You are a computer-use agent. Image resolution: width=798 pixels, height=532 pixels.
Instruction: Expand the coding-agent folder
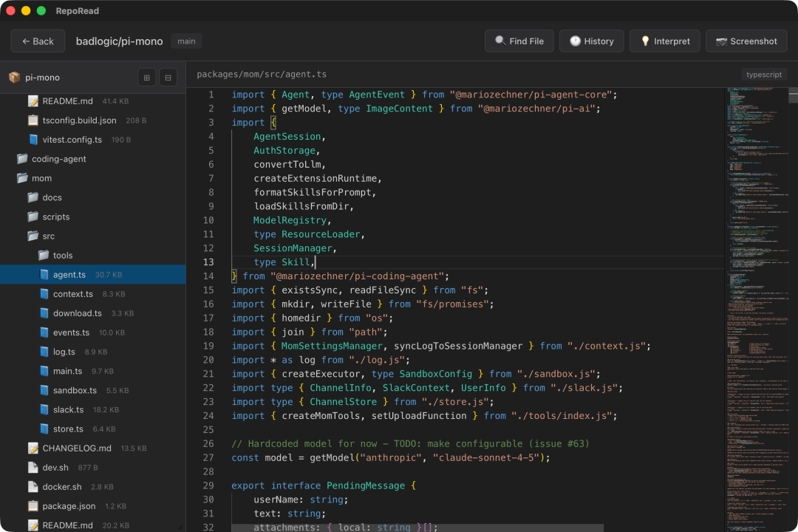coord(92,159)
